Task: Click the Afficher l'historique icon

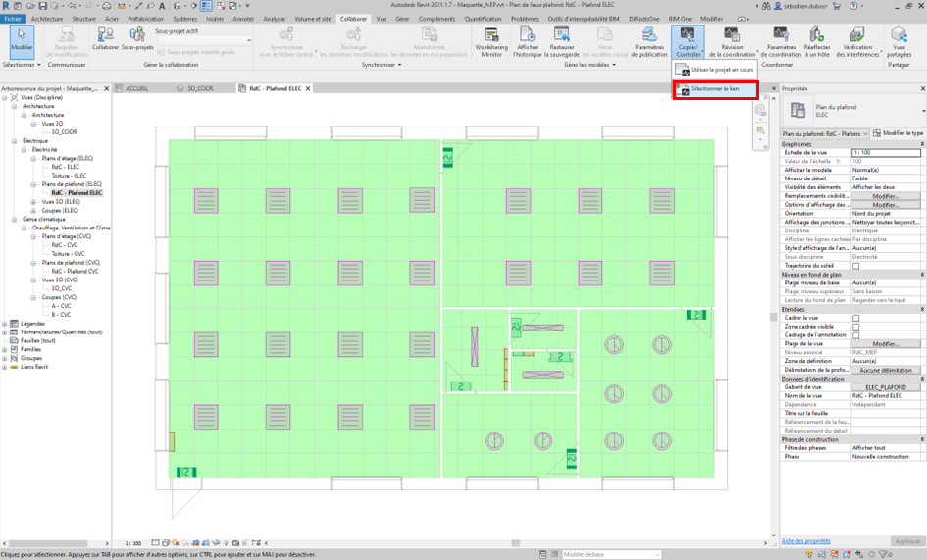Action: (527, 36)
